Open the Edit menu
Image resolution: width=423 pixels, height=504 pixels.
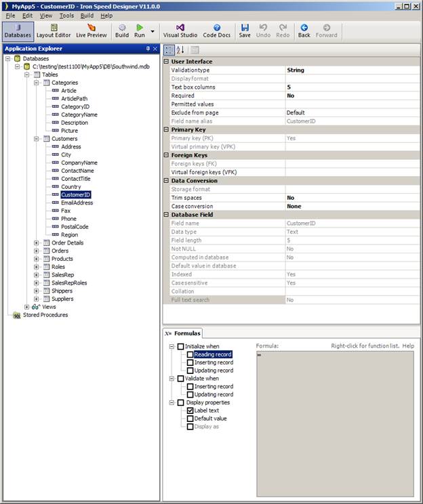coord(27,16)
